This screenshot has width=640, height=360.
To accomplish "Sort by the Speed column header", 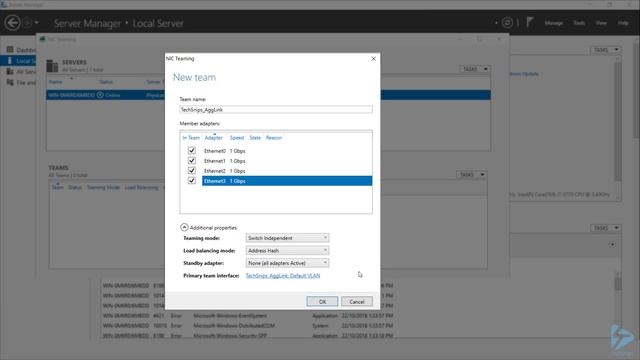I will pyautogui.click(x=237, y=138).
